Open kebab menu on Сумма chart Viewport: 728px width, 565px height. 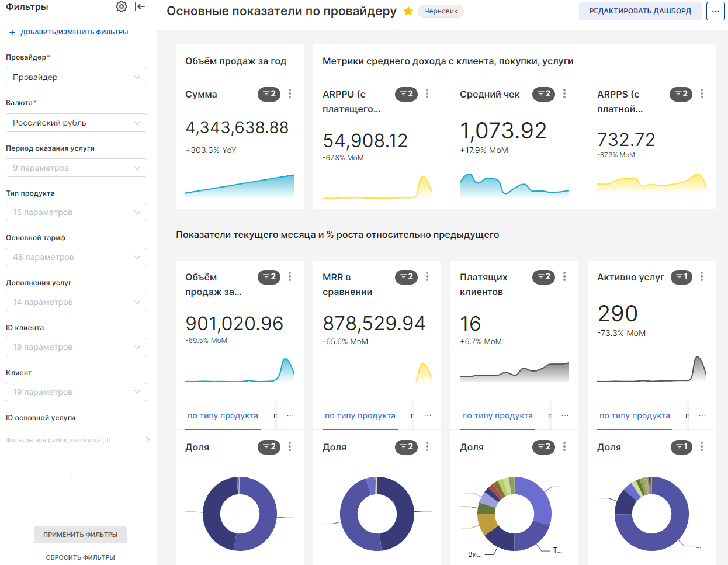[290, 93]
